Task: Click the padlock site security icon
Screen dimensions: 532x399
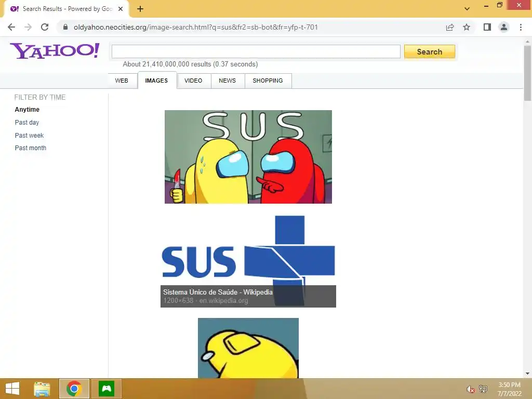Action: [65, 27]
